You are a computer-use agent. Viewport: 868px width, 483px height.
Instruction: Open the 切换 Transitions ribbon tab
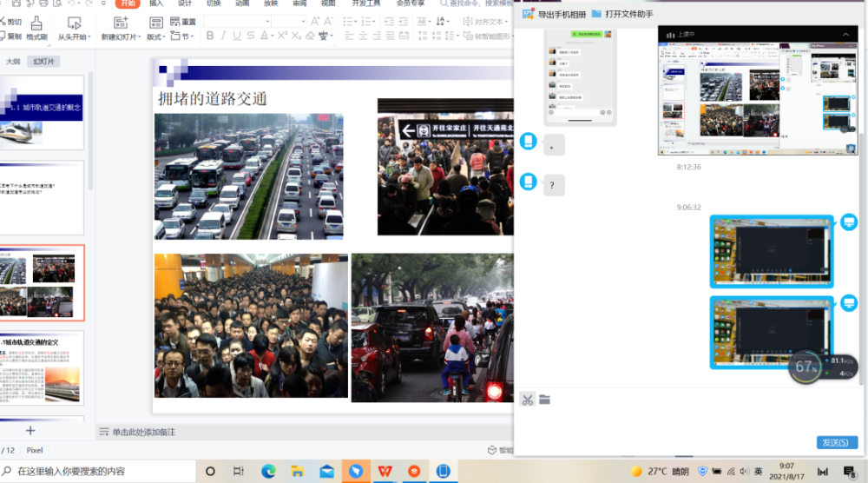214,3
